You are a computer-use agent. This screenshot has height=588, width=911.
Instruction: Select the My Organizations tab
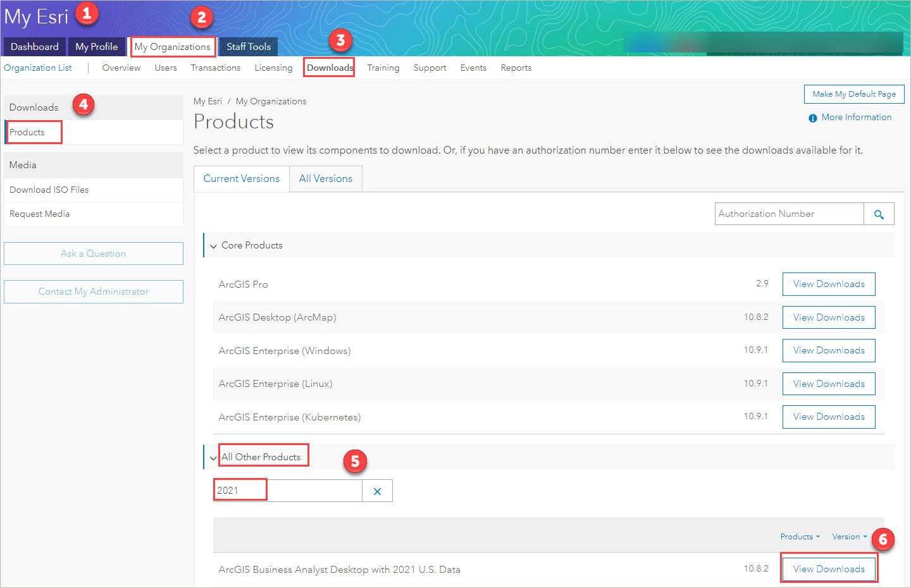(x=173, y=47)
